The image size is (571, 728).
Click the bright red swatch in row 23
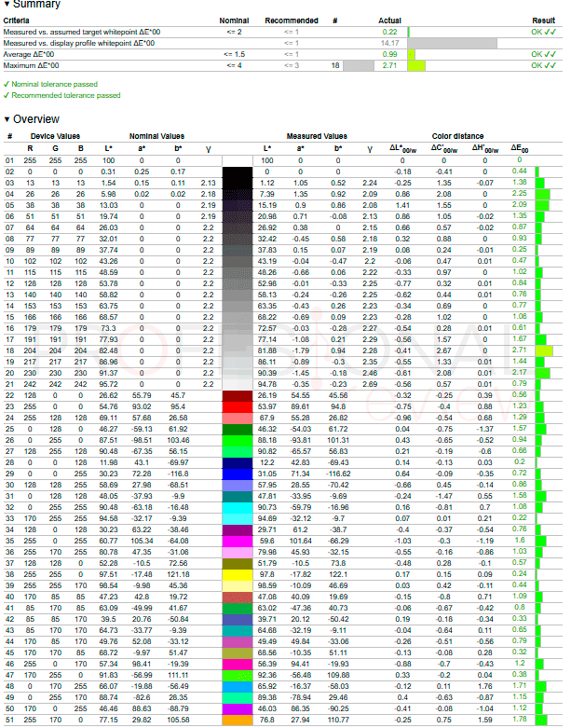[x=238, y=406]
